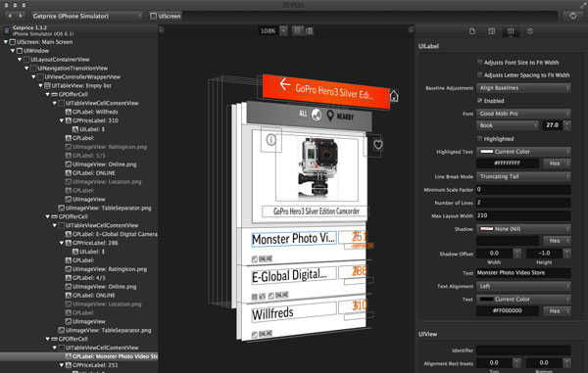Click the Shadow Offset Height stepper

pyautogui.click(x=567, y=254)
